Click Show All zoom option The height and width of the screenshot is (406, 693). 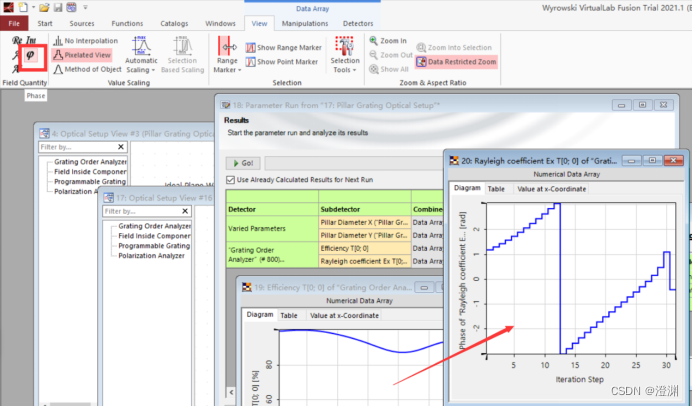389,69
